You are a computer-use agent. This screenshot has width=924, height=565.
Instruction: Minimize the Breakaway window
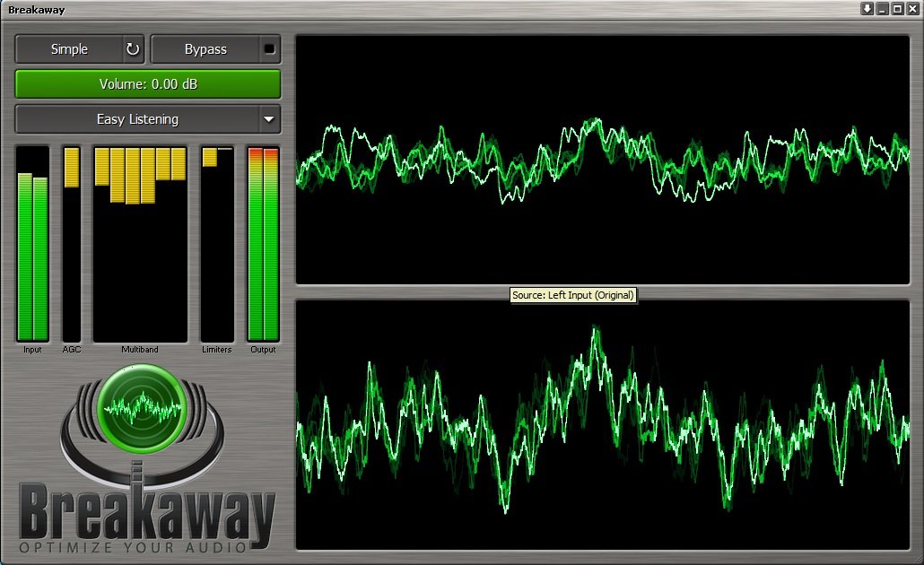(x=882, y=9)
